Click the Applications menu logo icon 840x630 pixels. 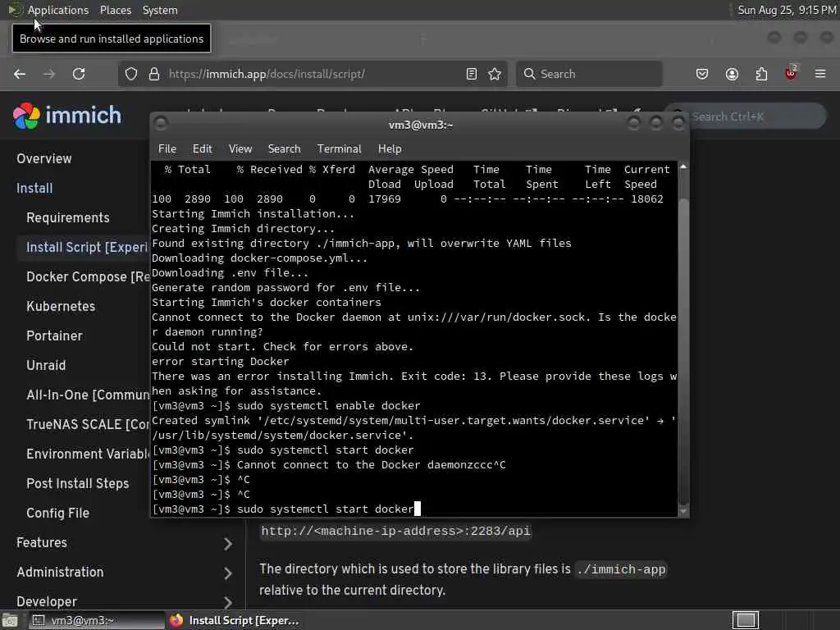pyautogui.click(x=15, y=10)
